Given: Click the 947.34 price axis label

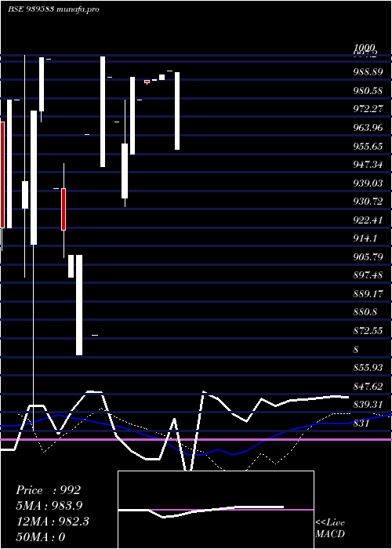Looking at the screenshot, I should 368,165.
